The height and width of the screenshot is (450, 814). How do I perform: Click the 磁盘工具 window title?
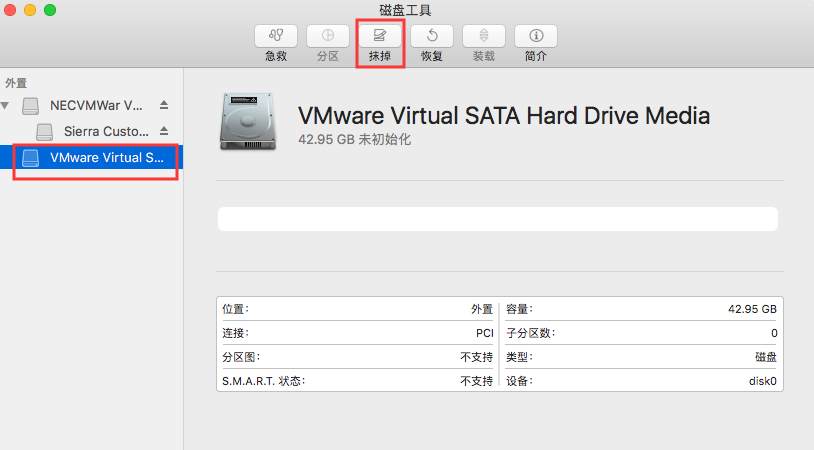(405, 10)
